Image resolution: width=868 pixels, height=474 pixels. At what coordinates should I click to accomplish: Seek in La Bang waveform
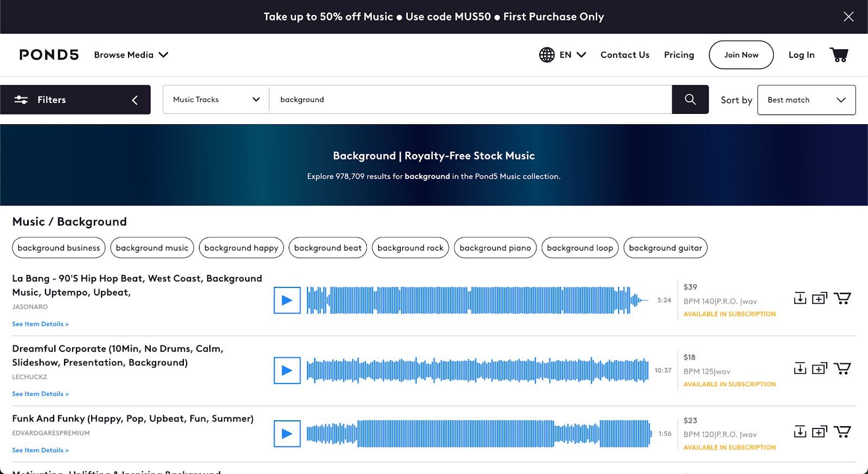[x=477, y=300]
